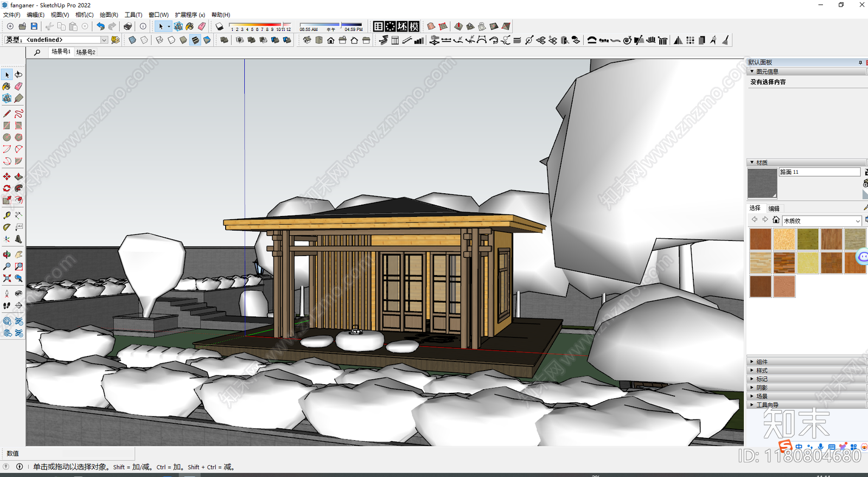Open the type <undefined> dropdown

[104, 40]
